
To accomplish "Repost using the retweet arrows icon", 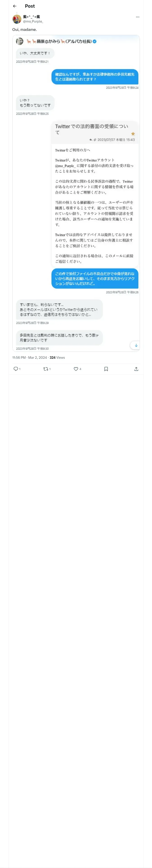I will point(45,369).
